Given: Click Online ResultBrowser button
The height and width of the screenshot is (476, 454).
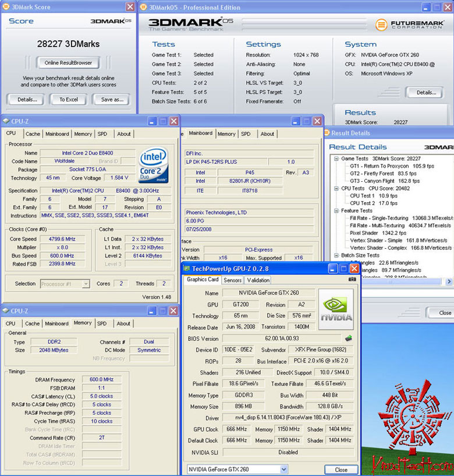Looking at the screenshot, I should [x=68, y=63].
